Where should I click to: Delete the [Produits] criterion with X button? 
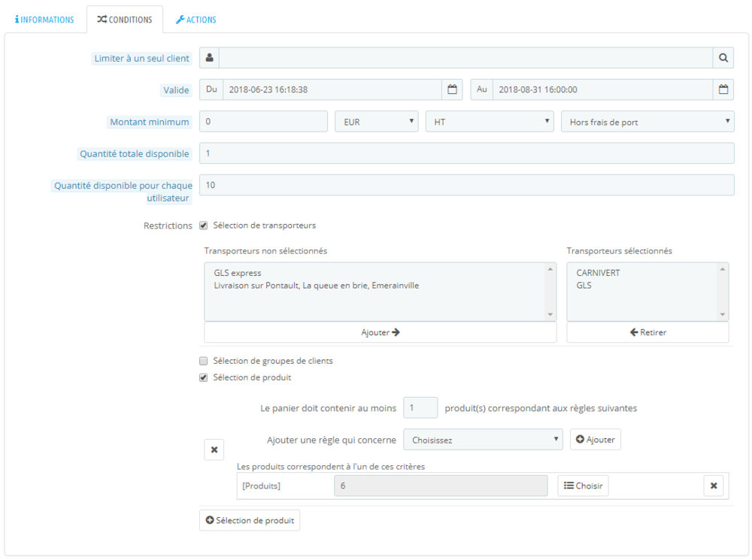point(714,486)
